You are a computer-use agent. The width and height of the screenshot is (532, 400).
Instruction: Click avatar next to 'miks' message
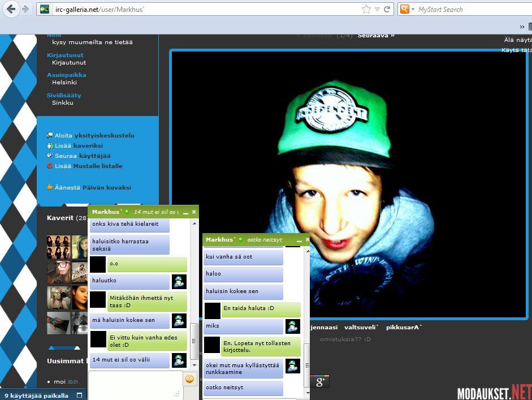(293, 326)
